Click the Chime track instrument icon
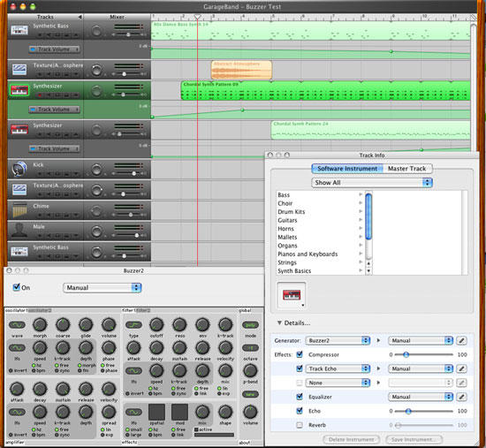This screenshot has width=486, height=448. (19, 210)
